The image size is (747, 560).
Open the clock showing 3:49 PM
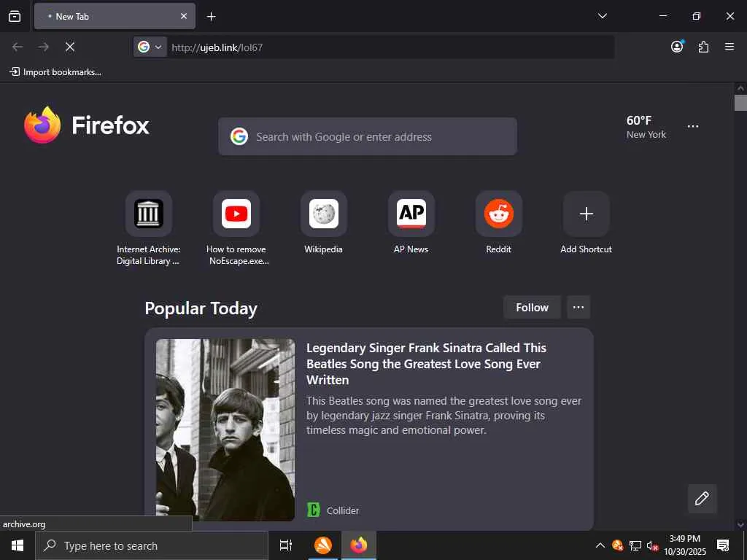685,545
